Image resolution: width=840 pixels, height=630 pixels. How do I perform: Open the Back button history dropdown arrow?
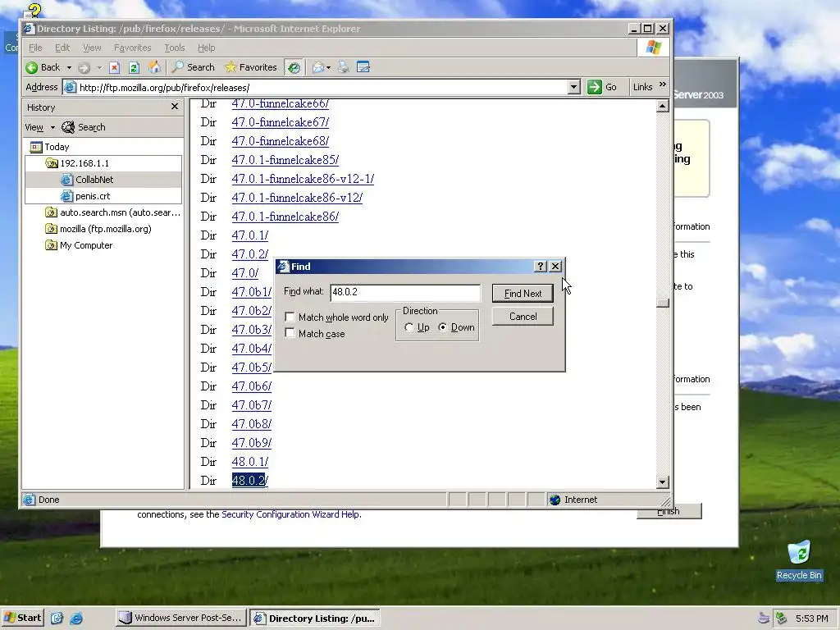point(69,67)
